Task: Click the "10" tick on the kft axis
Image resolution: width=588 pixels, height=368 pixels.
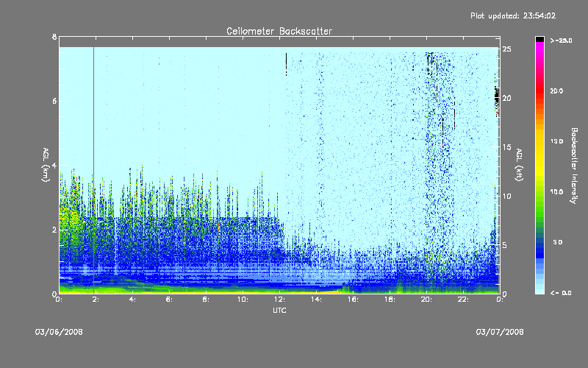Action: (506, 196)
